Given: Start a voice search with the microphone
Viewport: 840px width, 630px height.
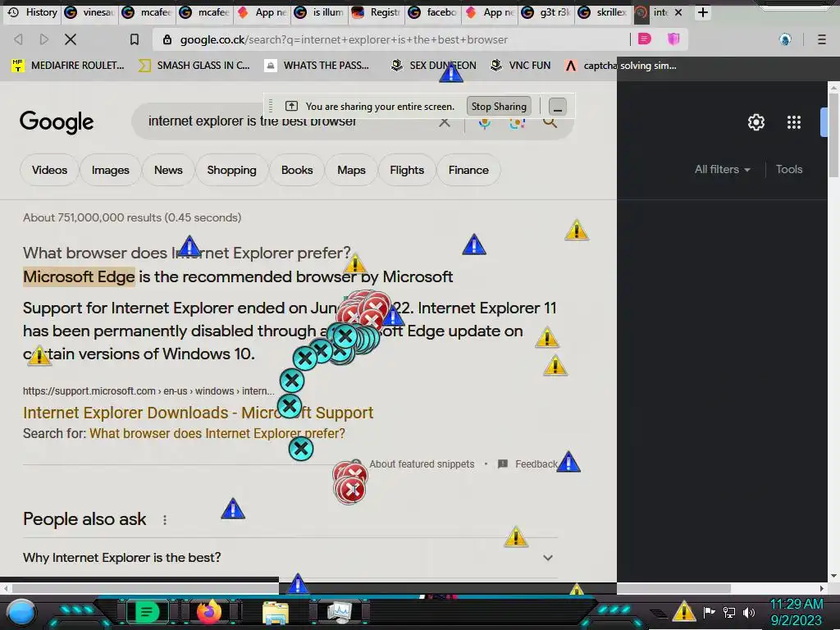Looking at the screenshot, I should 484,123.
